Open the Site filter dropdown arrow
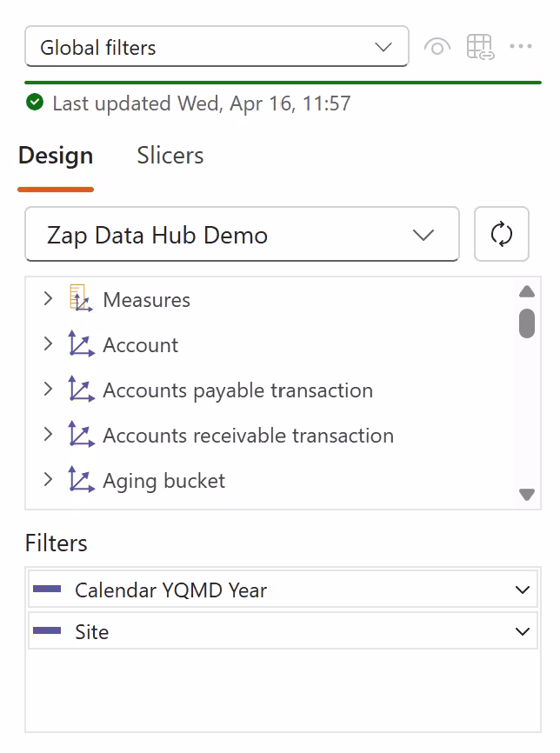This screenshot has height=753, width=560. tap(523, 631)
